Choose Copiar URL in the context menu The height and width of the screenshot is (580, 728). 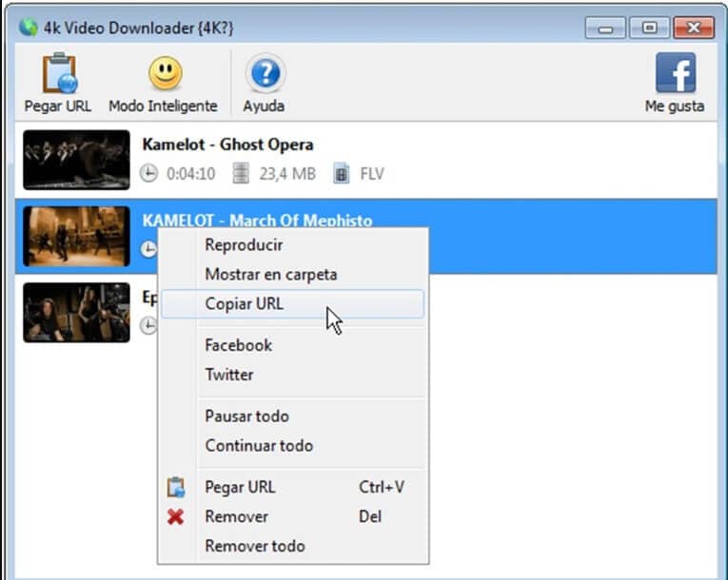(x=293, y=304)
